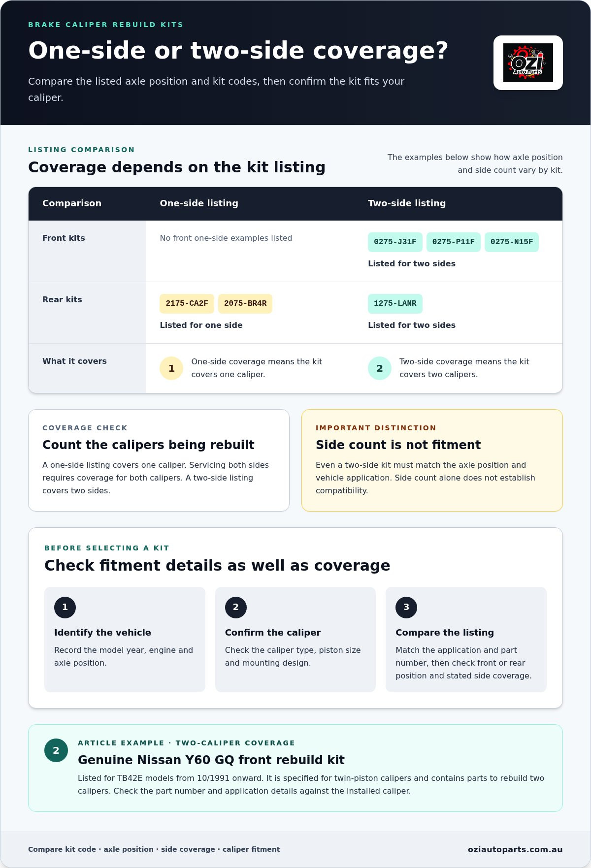Screen dimensions: 591x868
Task: Select the yellow number 1 badge beside one-side coverage
Action: click(x=171, y=368)
